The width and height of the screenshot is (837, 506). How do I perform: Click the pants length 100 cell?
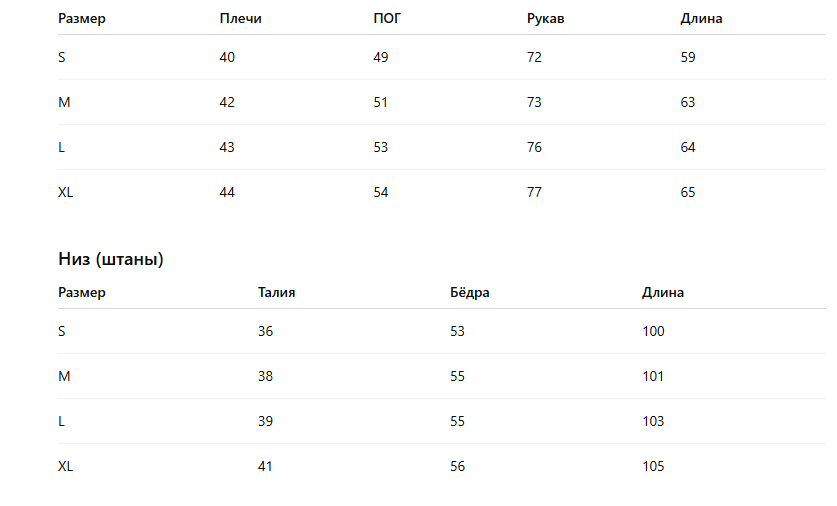pyautogui.click(x=653, y=331)
